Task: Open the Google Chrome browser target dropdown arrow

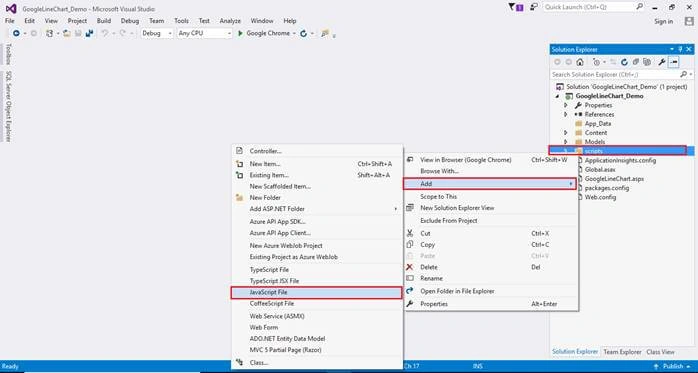Action: pos(294,33)
